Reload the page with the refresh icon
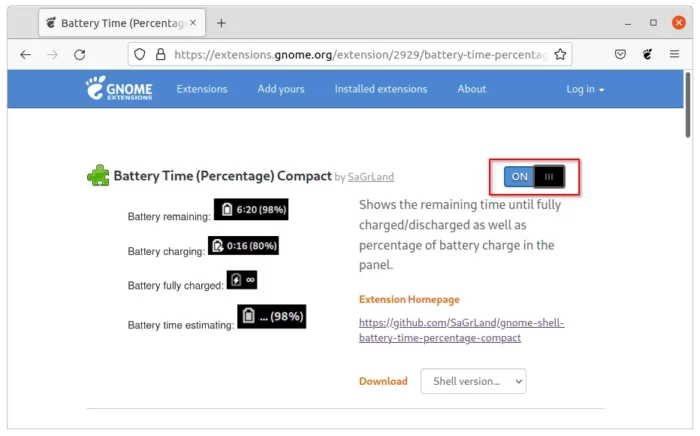Viewport: 700px width, 436px height. coord(80,54)
